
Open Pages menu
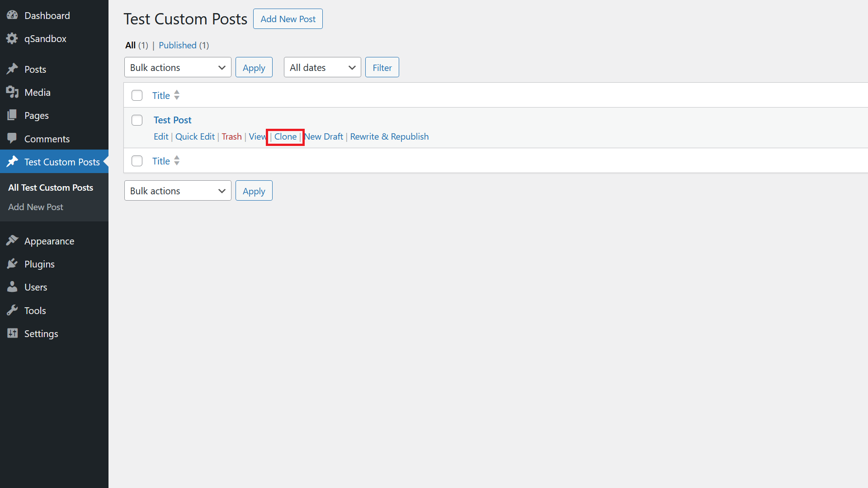(x=54, y=115)
